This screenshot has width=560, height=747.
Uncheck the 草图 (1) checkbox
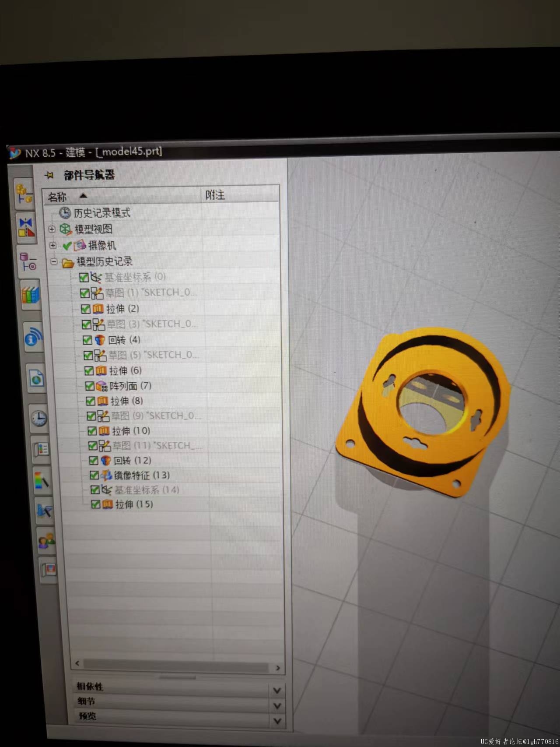(85, 293)
